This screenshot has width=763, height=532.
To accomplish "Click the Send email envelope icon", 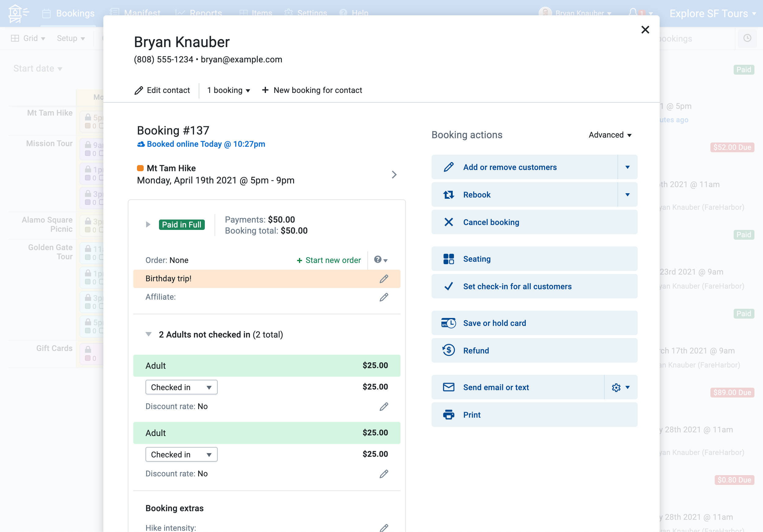I will [x=449, y=387].
